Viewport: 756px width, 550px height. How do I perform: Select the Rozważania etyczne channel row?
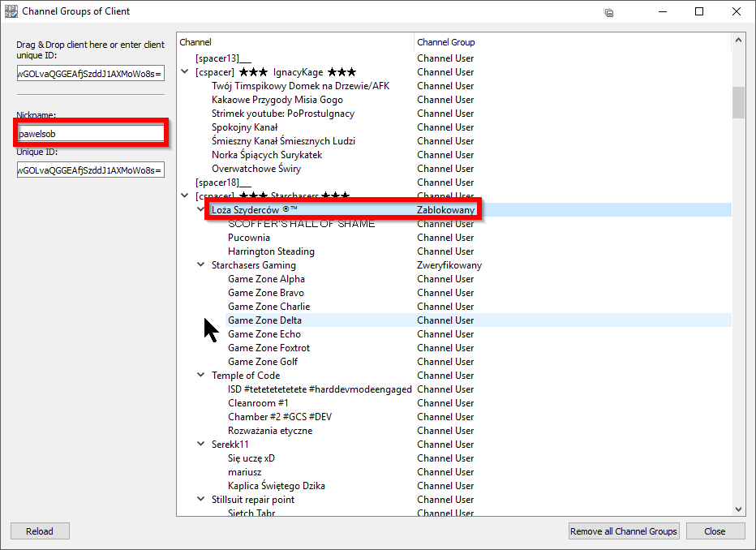click(x=269, y=431)
